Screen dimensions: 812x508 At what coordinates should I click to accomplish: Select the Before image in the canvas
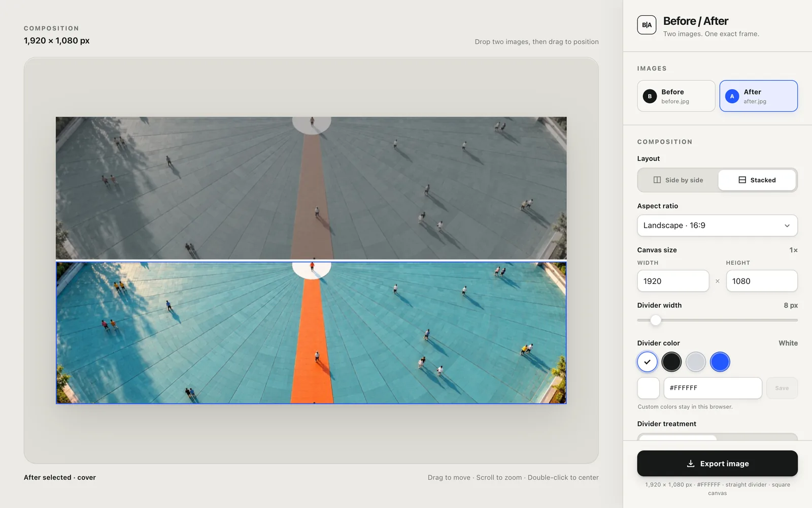(311, 188)
